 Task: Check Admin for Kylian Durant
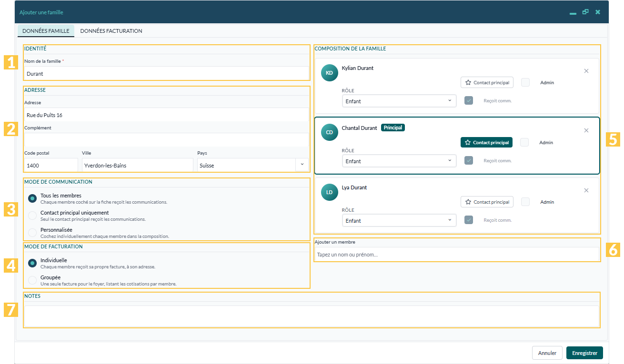pyautogui.click(x=525, y=82)
